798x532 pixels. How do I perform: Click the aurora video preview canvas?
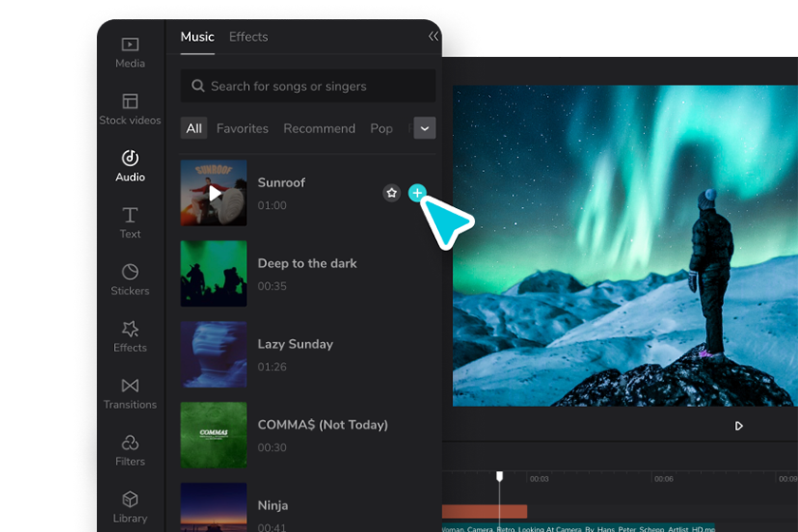625,246
